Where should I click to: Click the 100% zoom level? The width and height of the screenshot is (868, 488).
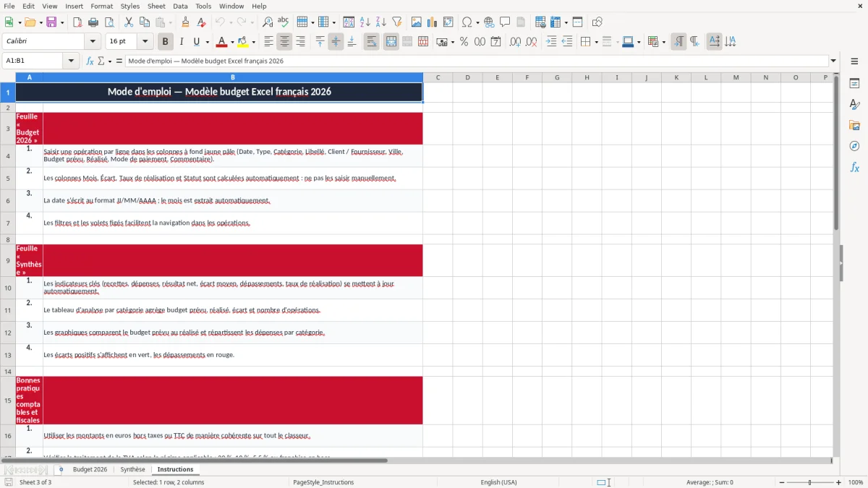point(855,482)
